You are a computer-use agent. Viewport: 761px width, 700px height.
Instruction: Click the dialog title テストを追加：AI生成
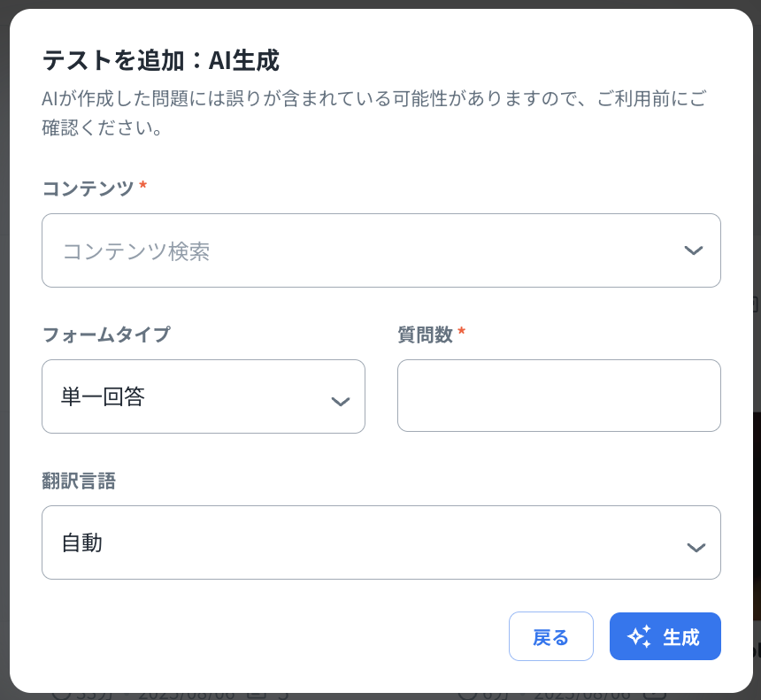(x=161, y=60)
